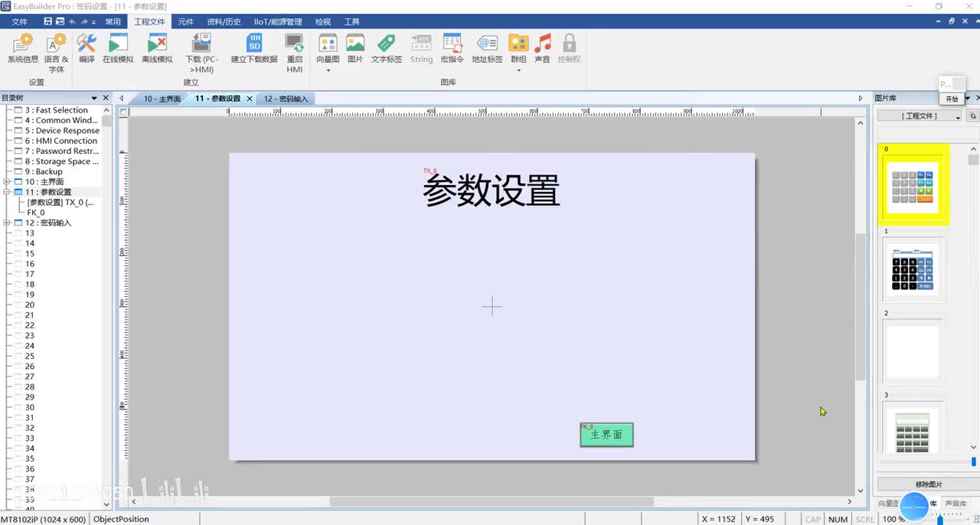Open the 地址标签 address tag library

[x=487, y=48]
